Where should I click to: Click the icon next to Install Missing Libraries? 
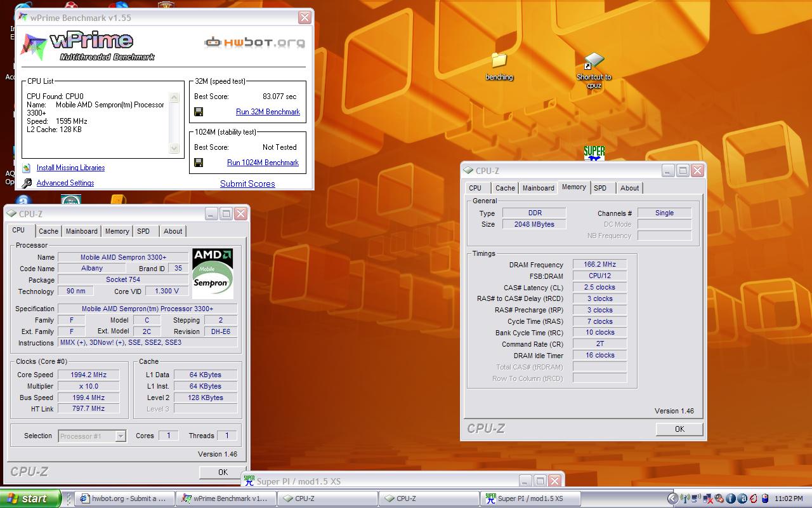26,168
